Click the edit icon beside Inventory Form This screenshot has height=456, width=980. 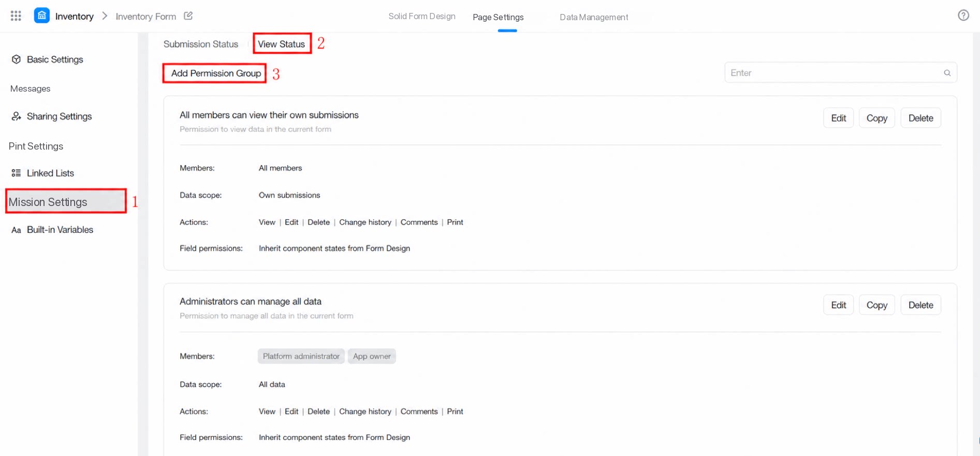(188, 16)
